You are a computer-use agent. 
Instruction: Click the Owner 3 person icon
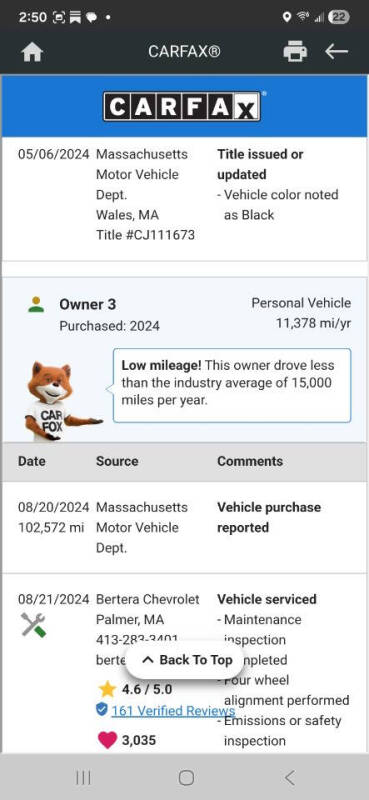coord(36,305)
